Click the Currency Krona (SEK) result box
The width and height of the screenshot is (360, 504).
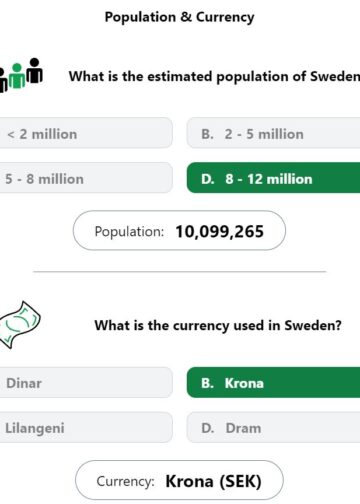[179, 480]
